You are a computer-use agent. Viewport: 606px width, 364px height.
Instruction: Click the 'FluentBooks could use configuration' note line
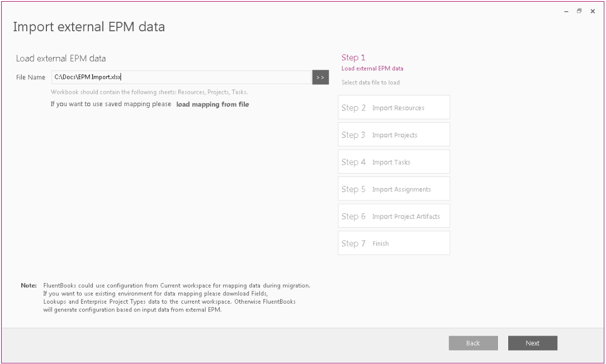(177, 286)
